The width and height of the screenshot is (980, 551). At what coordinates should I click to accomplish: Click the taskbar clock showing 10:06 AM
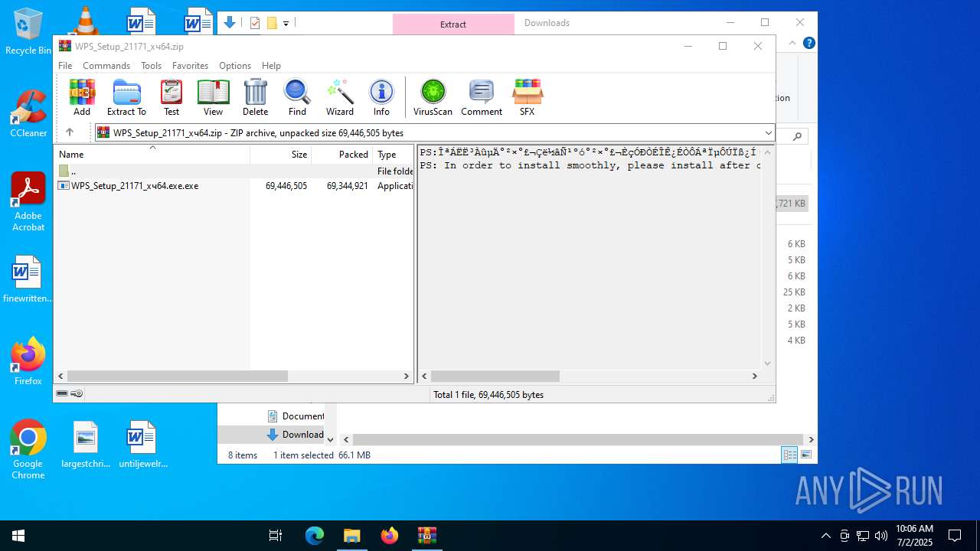tap(914, 535)
